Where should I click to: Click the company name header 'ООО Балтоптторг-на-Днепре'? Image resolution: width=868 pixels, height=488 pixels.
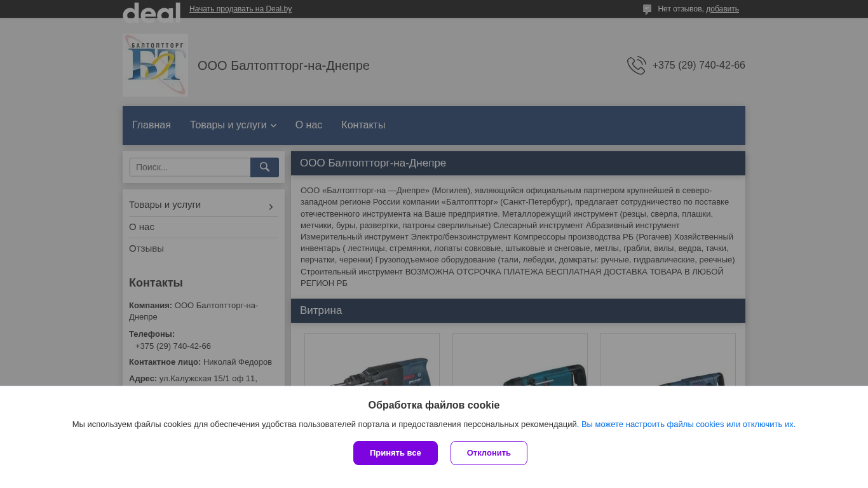283,65
